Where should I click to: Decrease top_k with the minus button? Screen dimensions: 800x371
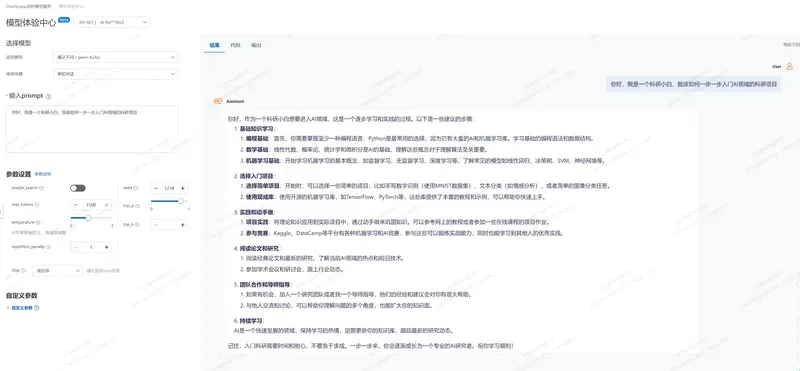[x=156, y=225]
